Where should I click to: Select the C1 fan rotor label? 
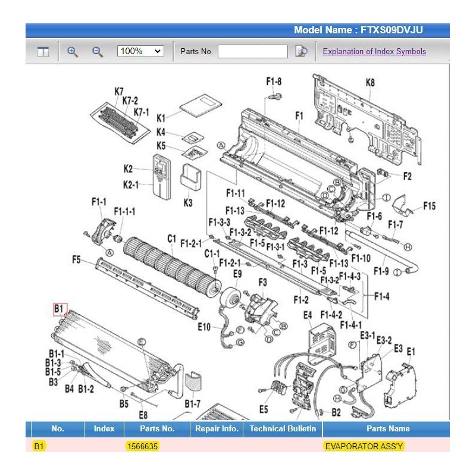point(172,239)
